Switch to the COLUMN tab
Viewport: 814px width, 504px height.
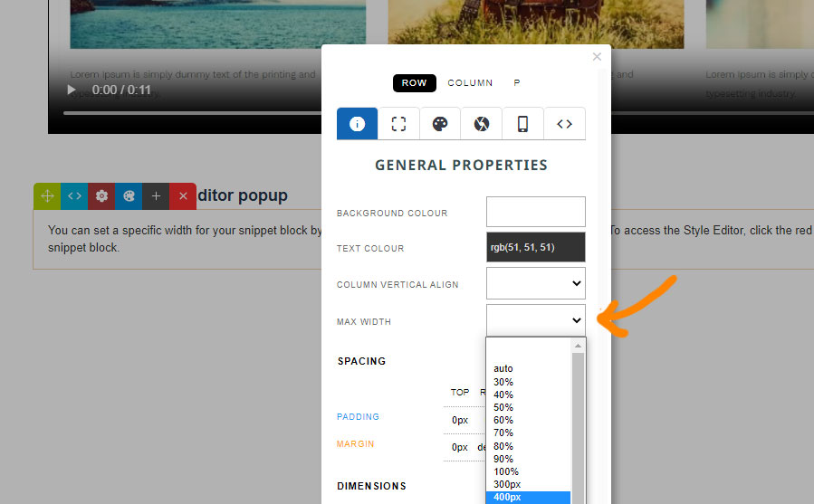tap(470, 83)
